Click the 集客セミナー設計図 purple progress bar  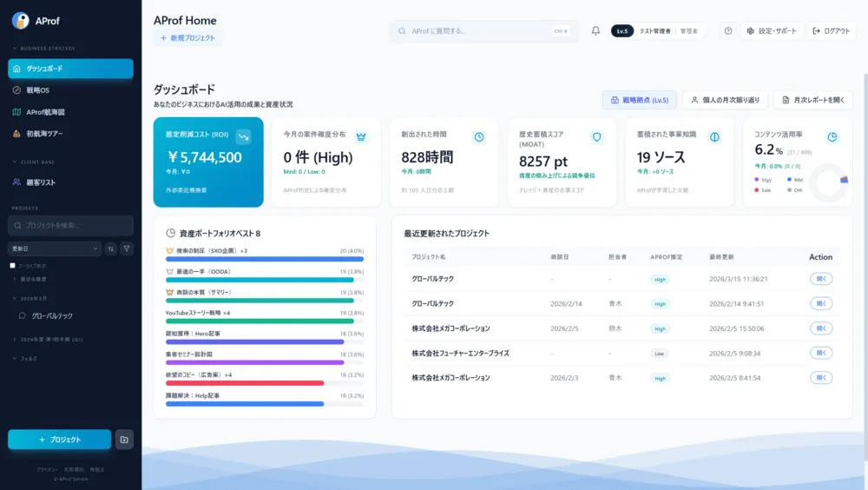pyautogui.click(x=254, y=362)
